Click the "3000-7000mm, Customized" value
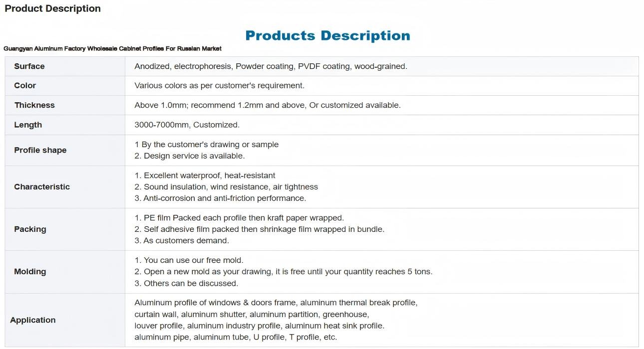 coord(187,125)
